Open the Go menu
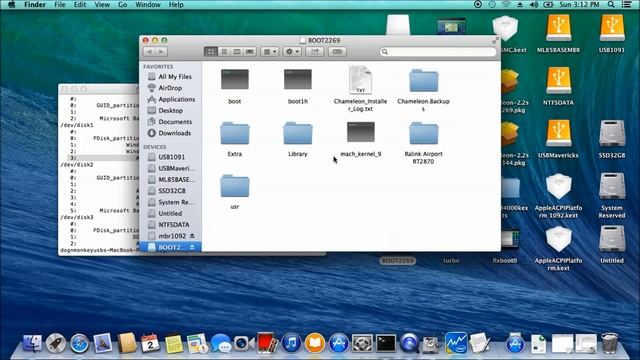 click(x=122, y=4)
